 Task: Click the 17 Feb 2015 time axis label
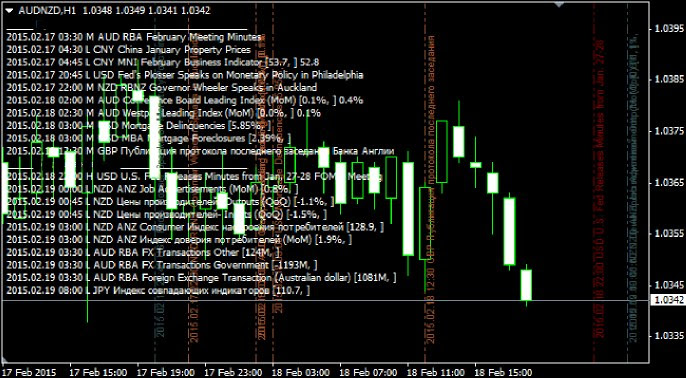coord(29,372)
